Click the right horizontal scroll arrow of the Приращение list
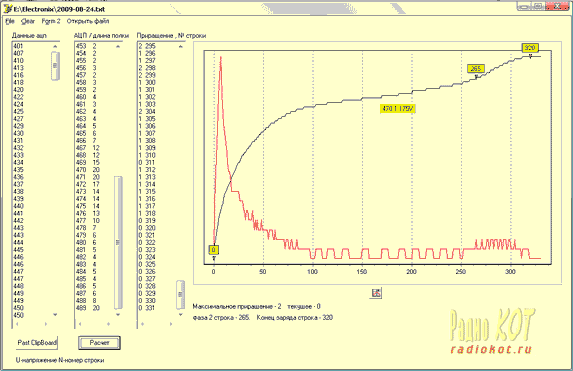This screenshot has width=573, height=371. coord(171,324)
